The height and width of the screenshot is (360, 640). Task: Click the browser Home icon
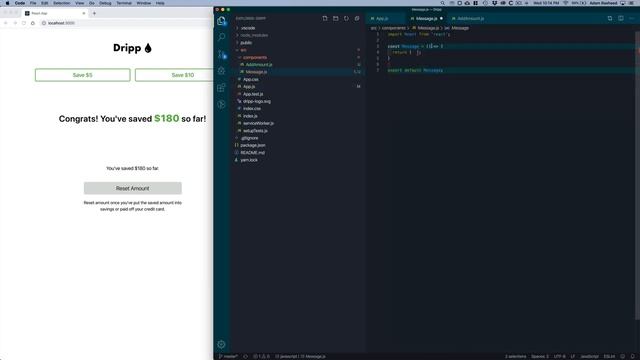[33, 23]
